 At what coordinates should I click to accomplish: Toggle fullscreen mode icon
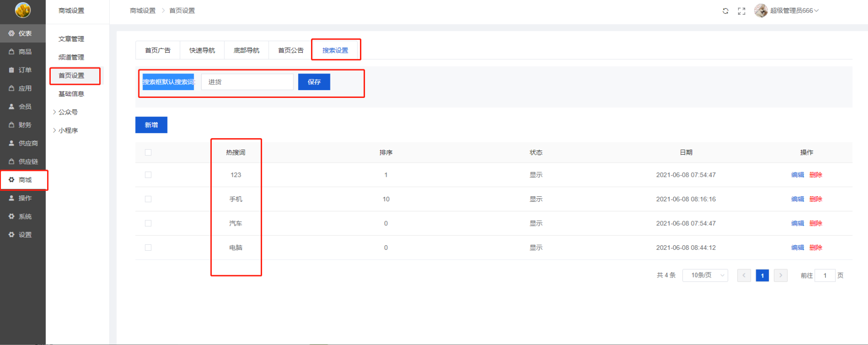tap(742, 11)
